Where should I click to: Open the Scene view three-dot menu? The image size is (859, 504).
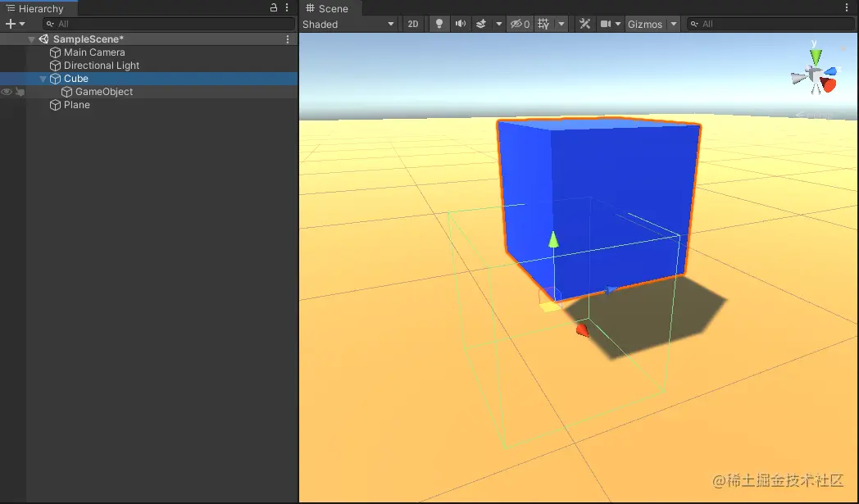pos(847,7)
